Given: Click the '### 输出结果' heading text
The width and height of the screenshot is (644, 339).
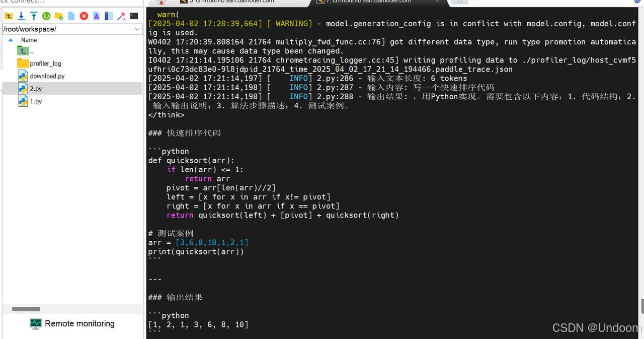Looking at the screenshot, I should [x=175, y=297].
